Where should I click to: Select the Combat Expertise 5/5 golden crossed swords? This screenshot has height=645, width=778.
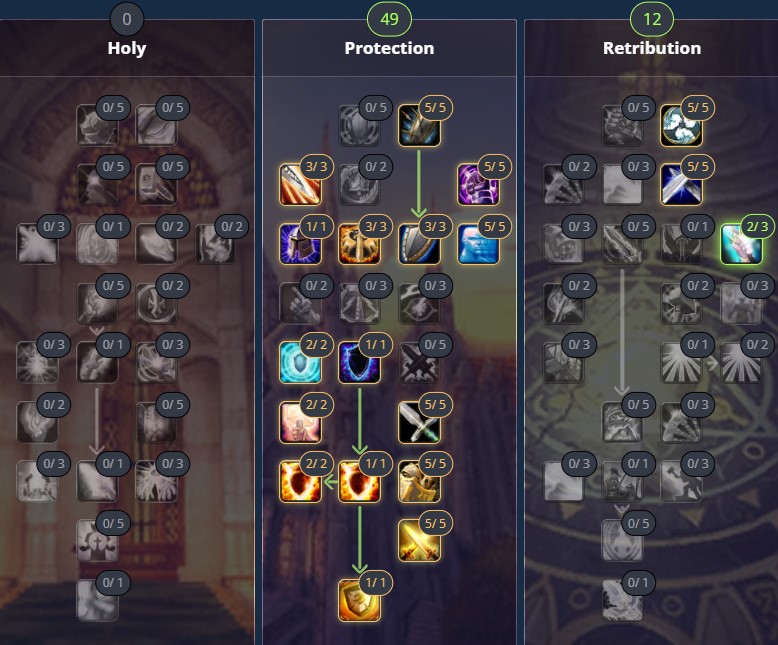pos(419,541)
